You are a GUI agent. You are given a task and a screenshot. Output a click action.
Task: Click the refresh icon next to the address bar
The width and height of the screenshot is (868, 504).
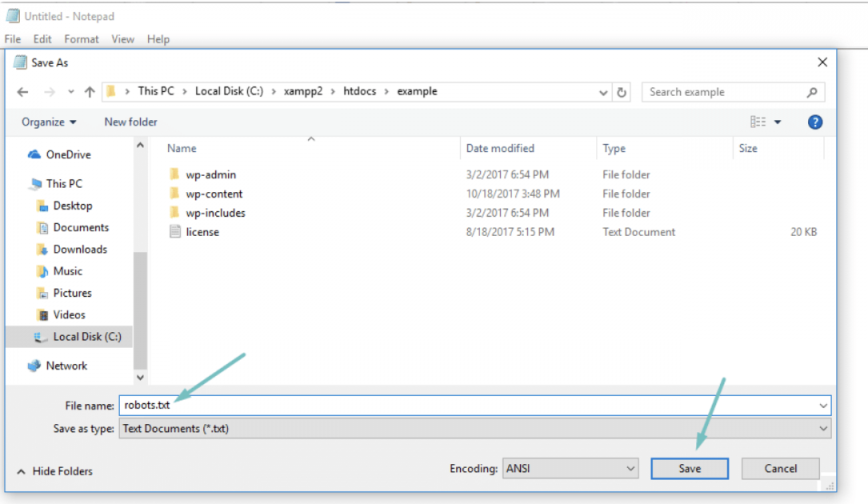coord(622,91)
